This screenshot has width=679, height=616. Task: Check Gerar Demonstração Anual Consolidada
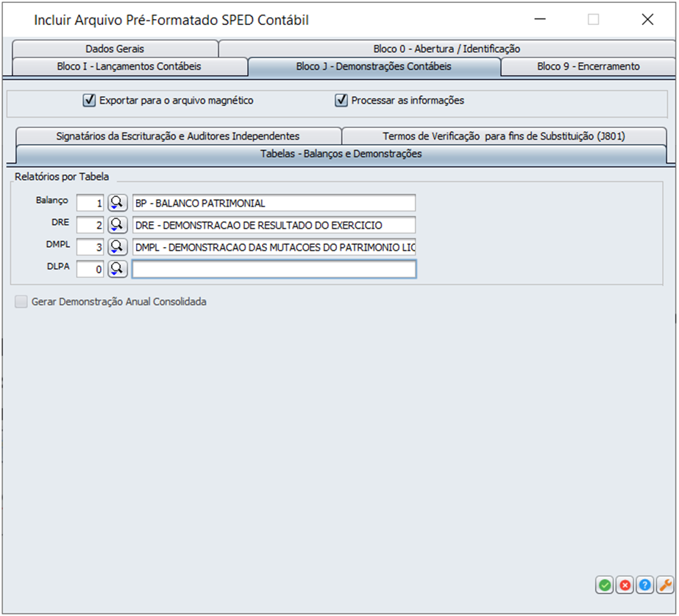(21, 301)
